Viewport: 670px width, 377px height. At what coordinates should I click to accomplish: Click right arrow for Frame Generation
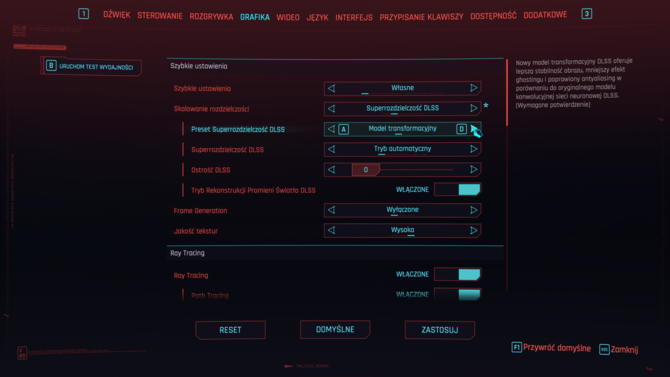pyautogui.click(x=473, y=210)
